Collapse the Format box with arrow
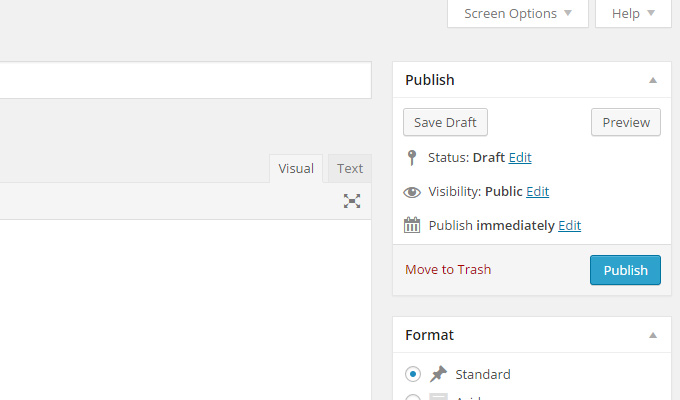Screen dimensions: 680x400 tap(653, 335)
